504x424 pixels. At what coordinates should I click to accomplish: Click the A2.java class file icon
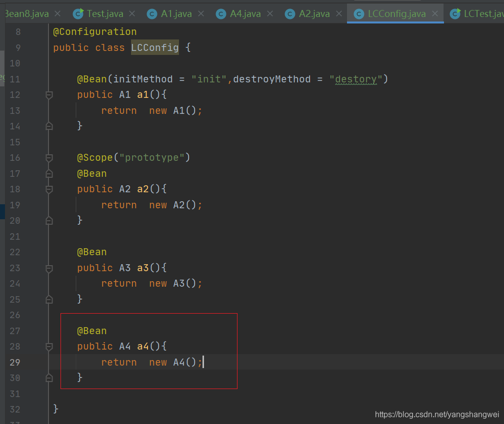point(290,14)
